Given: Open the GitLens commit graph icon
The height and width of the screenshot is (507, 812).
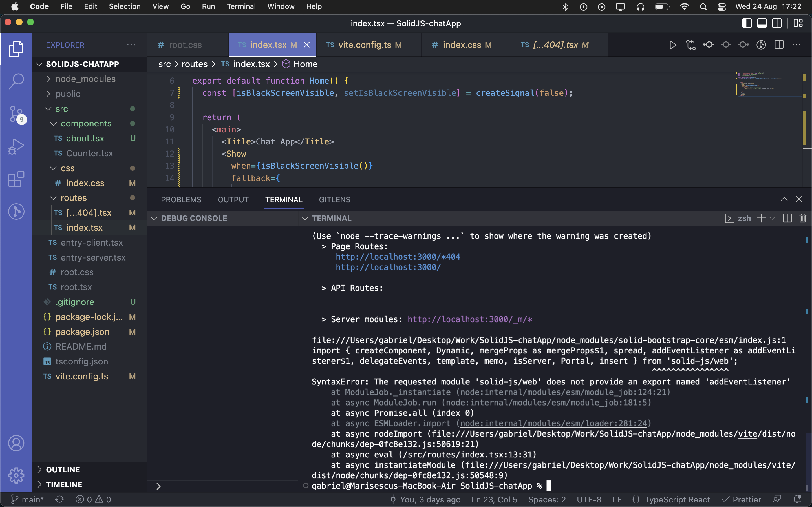Looking at the screenshot, I should click(x=761, y=45).
